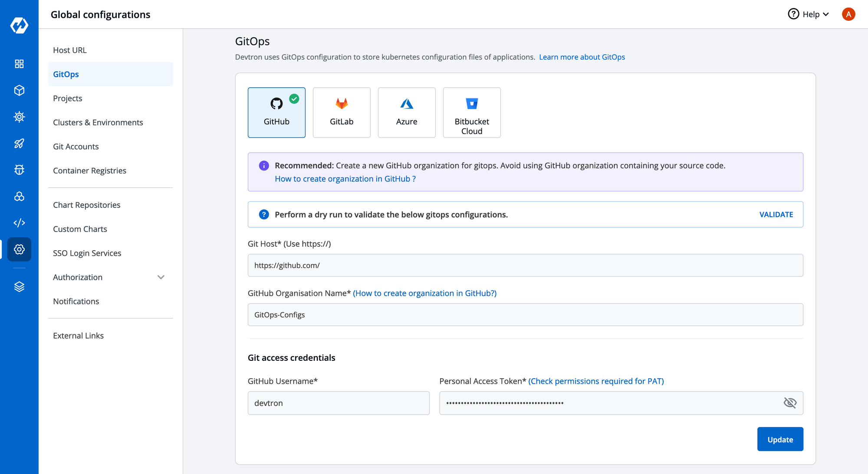
Task: Click the 'Git access credentials' heading
Action: (x=292, y=357)
